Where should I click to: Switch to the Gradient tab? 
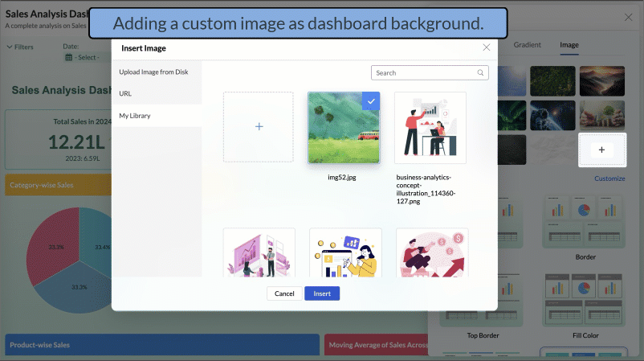click(527, 45)
